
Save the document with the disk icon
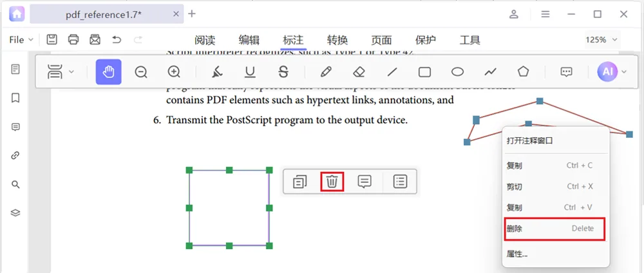click(x=52, y=39)
